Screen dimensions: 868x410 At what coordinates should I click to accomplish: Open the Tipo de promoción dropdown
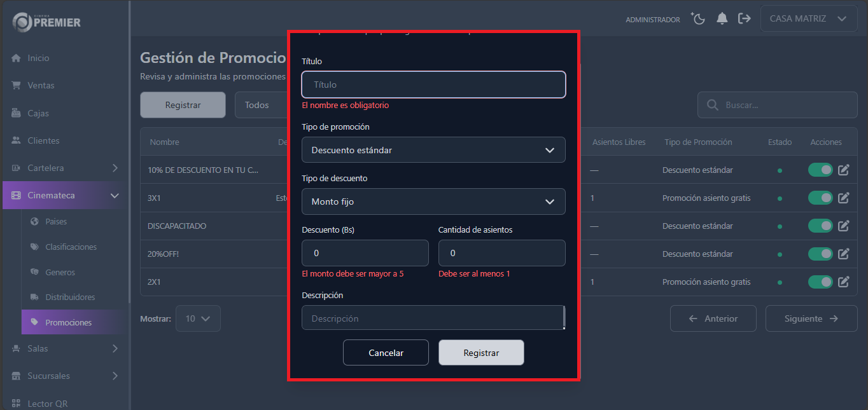(433, 149)
